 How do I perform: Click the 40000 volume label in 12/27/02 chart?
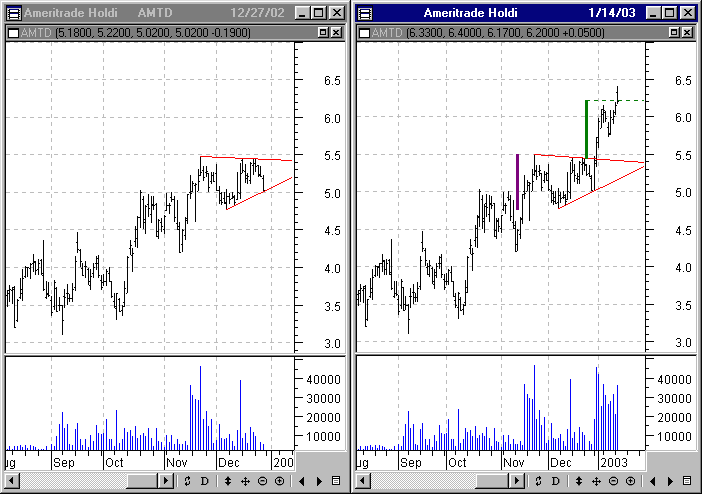click(323, 379)
